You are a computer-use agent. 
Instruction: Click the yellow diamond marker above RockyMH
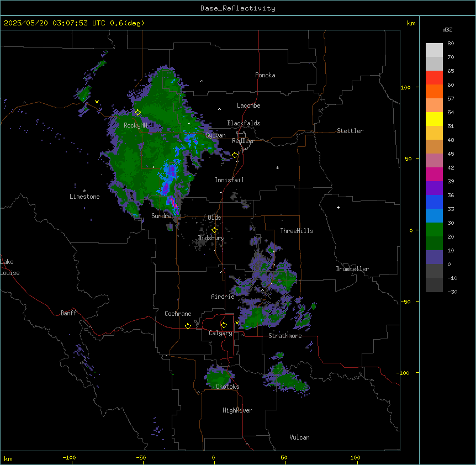pyautogui.click(x=137, y=113)
